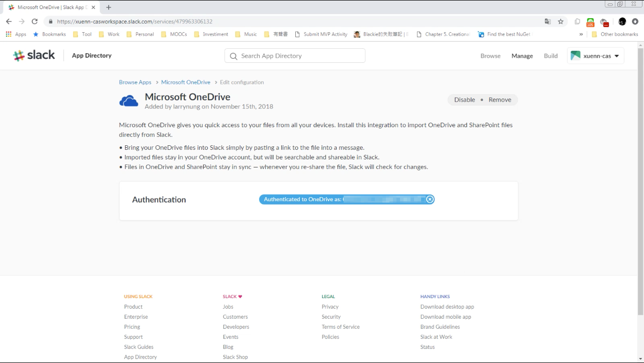Click the lock icon in the address bar
644x363 pixels.
[x=50, y=22]
